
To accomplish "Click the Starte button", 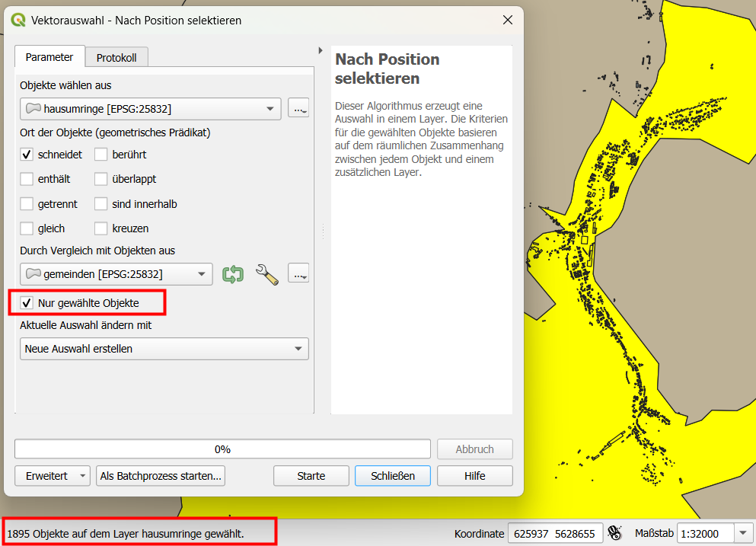I will pos(311,476).
